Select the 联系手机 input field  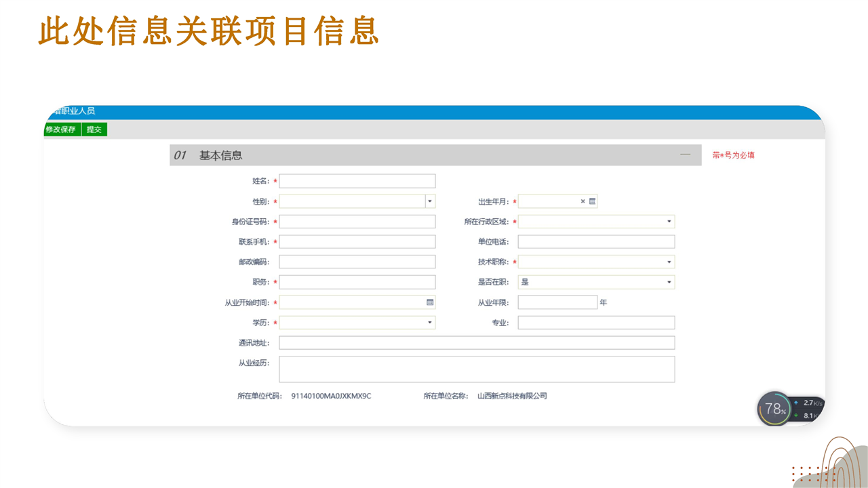click(357, 242)
